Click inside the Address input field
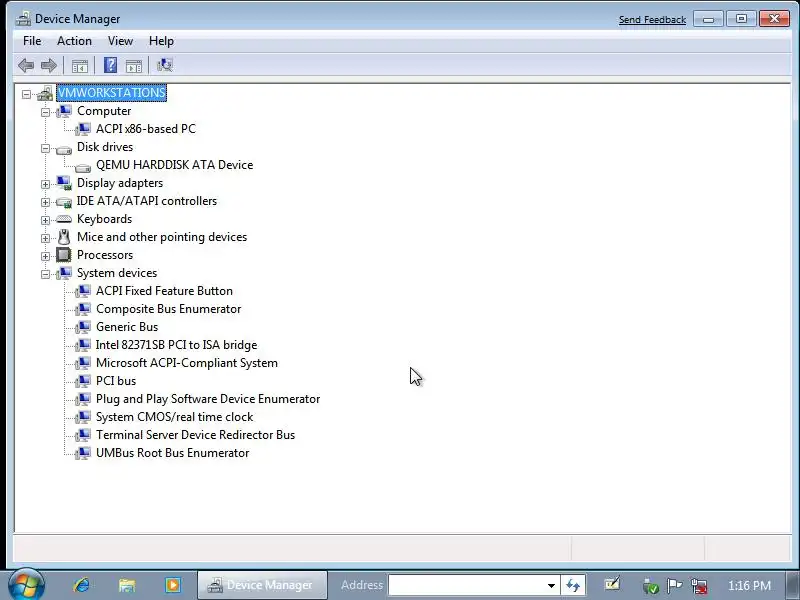This screenshot has height=600, width=800. pyautogui.click(x=466, y=585)
